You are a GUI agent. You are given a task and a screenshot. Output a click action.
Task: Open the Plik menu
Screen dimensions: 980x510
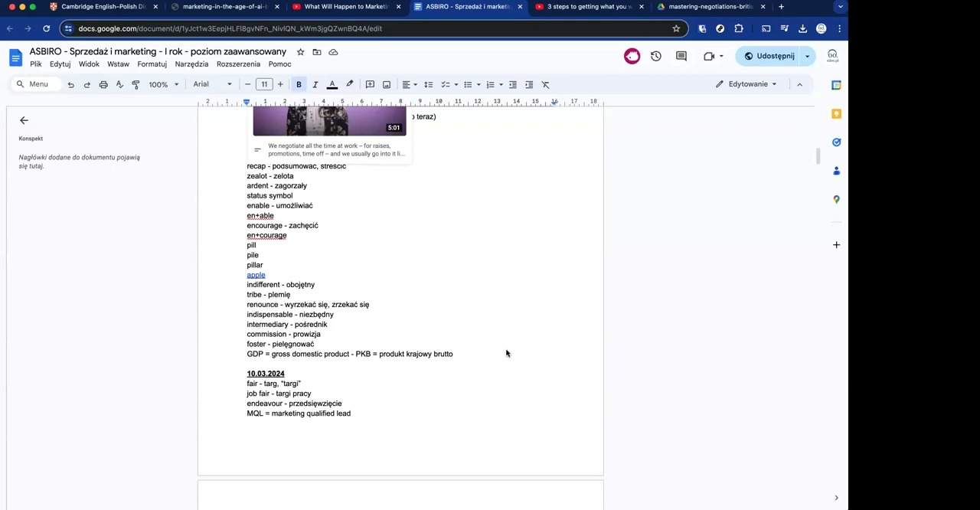tap(36, 64)
